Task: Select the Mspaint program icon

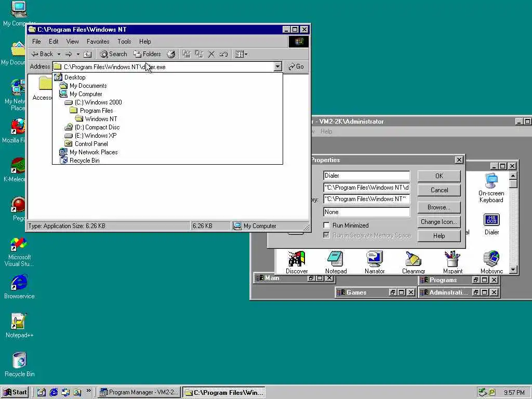Action: coord(453,262)
